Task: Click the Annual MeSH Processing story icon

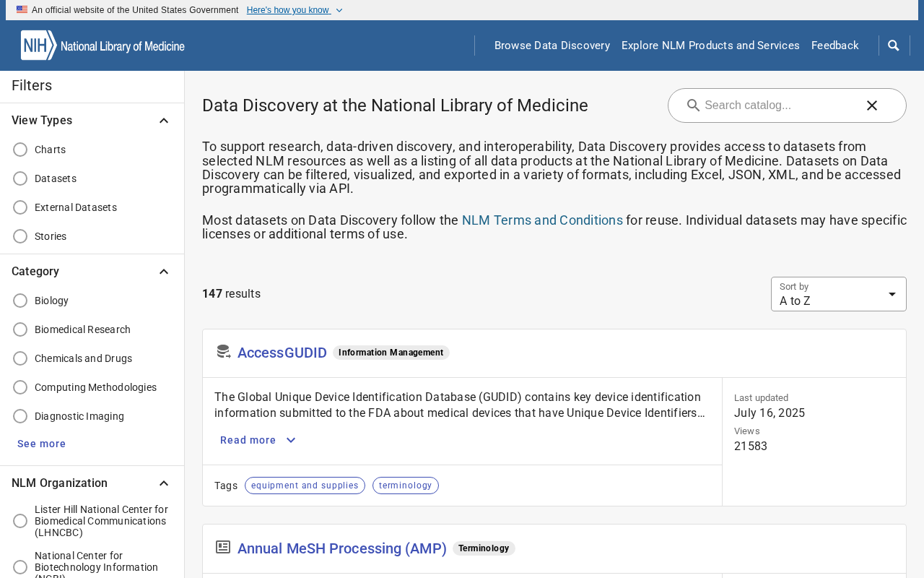Action: pos(223,547)
